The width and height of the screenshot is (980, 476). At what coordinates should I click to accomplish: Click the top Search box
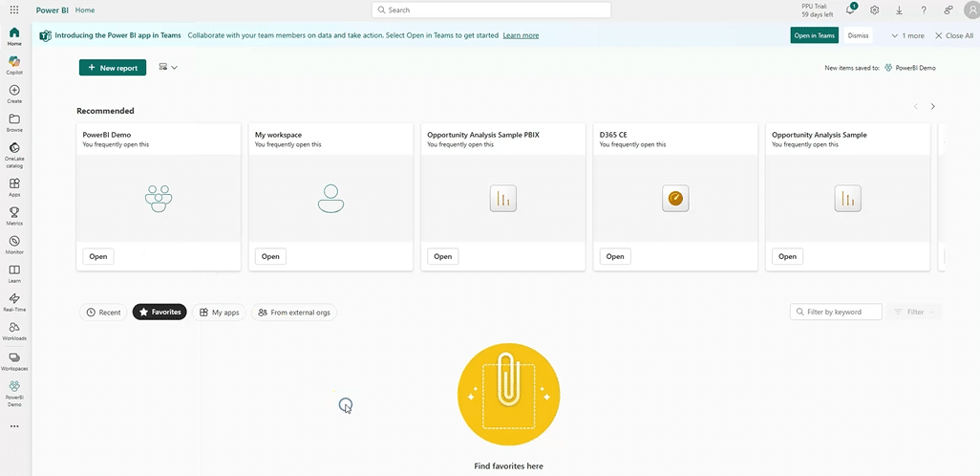tap(491, 10)
